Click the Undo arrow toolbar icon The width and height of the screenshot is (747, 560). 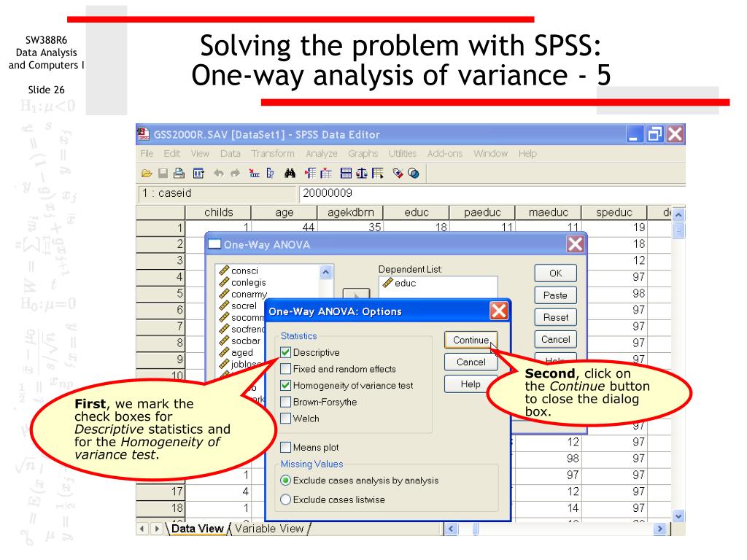[x=219, y=174]
